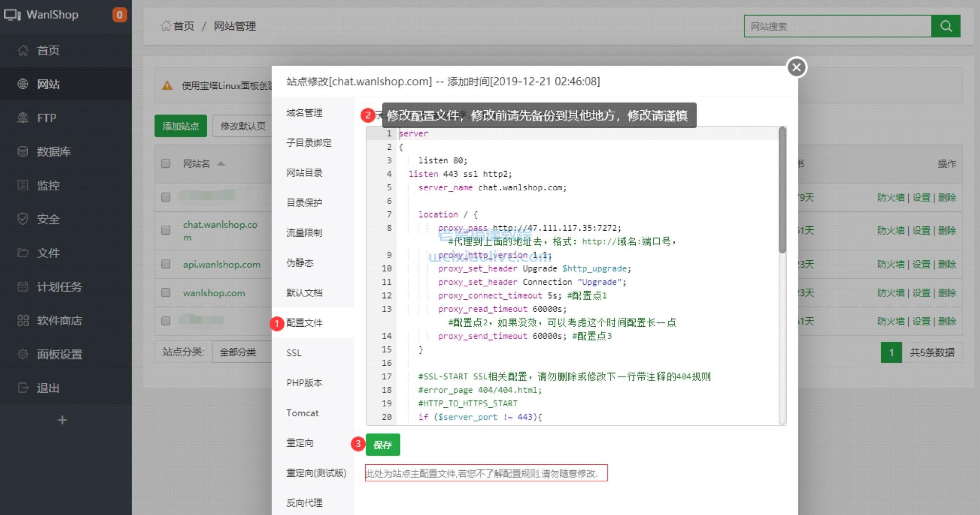
Task: Click the 保存 save button
Action: (x=383, y=444)
